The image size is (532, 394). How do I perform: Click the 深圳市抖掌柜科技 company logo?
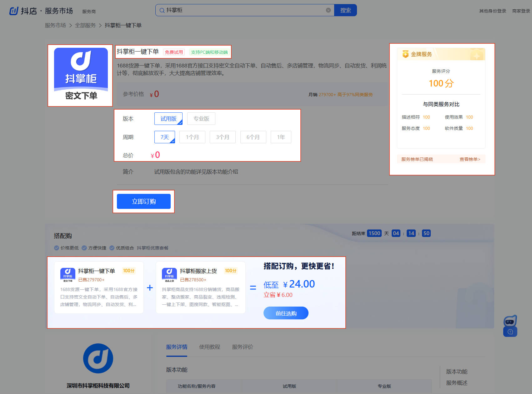tap(98, 358)
